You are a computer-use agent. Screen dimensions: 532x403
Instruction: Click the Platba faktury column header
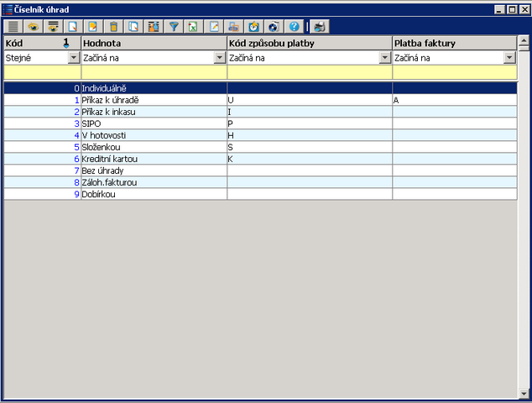tap(454, 43)
